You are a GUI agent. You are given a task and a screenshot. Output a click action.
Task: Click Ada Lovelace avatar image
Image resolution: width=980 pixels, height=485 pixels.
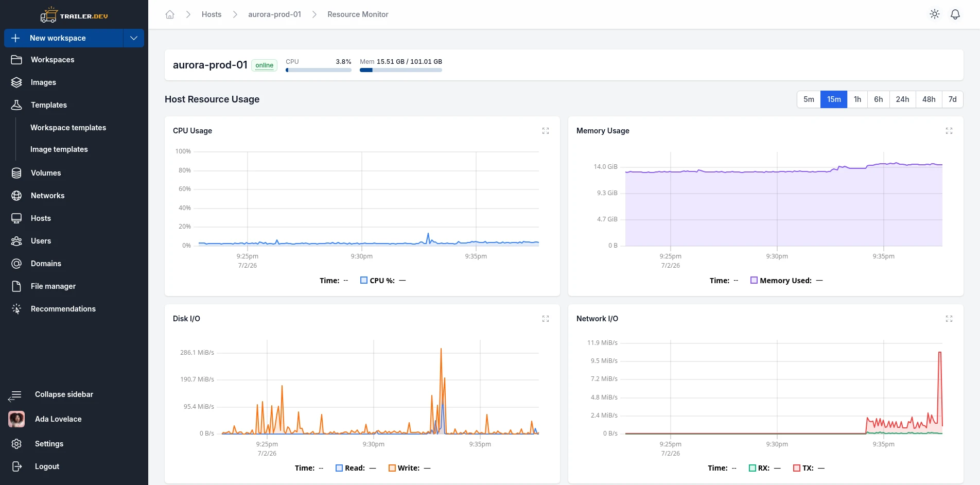coord(16,419)
